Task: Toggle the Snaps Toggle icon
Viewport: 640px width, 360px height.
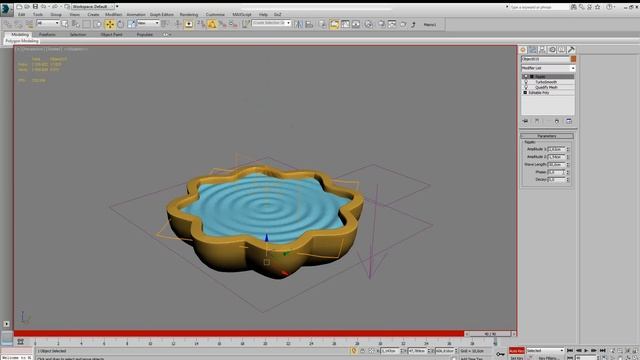Action: coord(201,24)
